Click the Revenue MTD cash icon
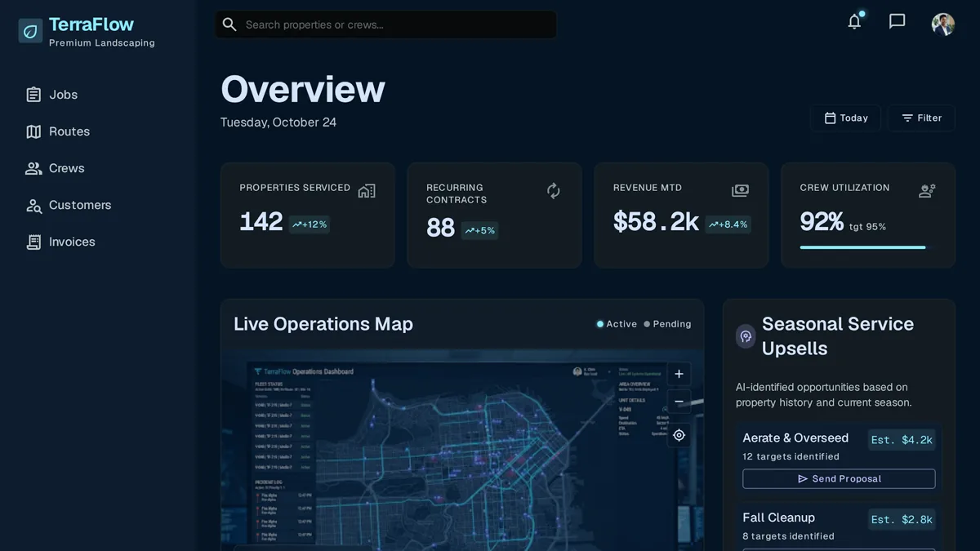Viewport: 980px width, 551px height. [741, 191]
